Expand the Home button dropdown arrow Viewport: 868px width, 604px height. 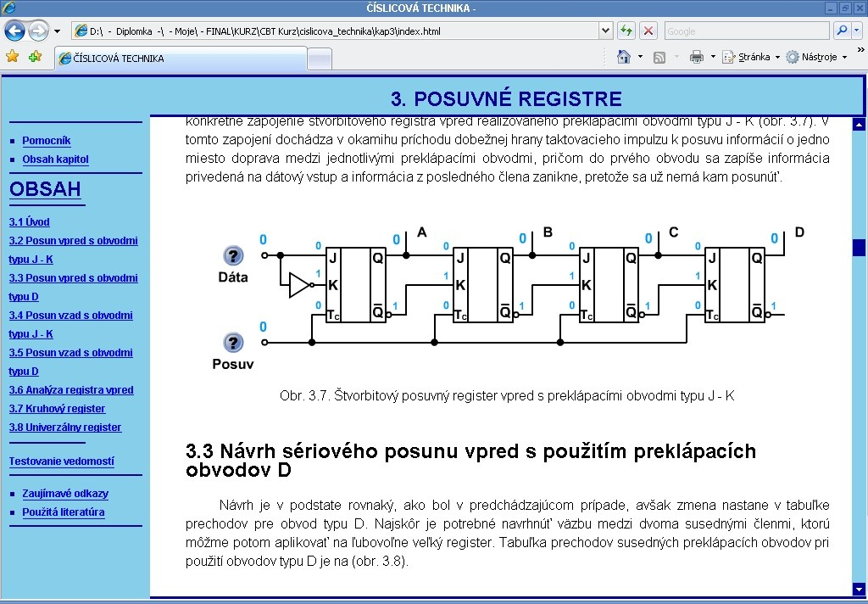click(x=641, y=57)
